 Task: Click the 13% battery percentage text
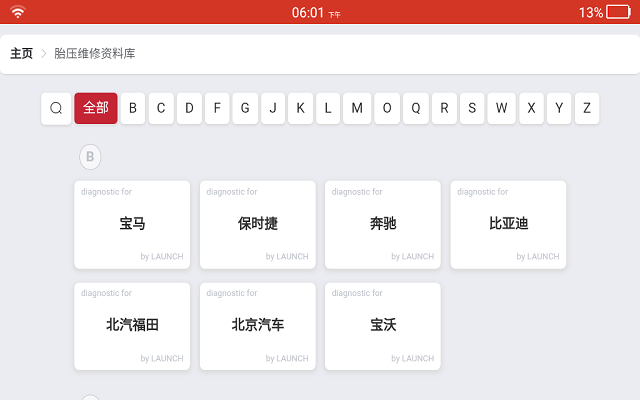pos(591,12)
